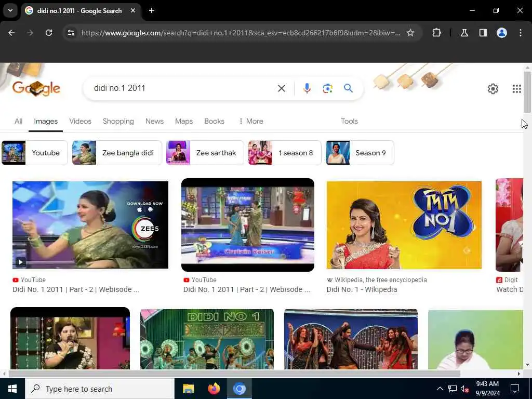
Task: Go back to the previous page
Action: pyautogui.click(x=11, y=33)
